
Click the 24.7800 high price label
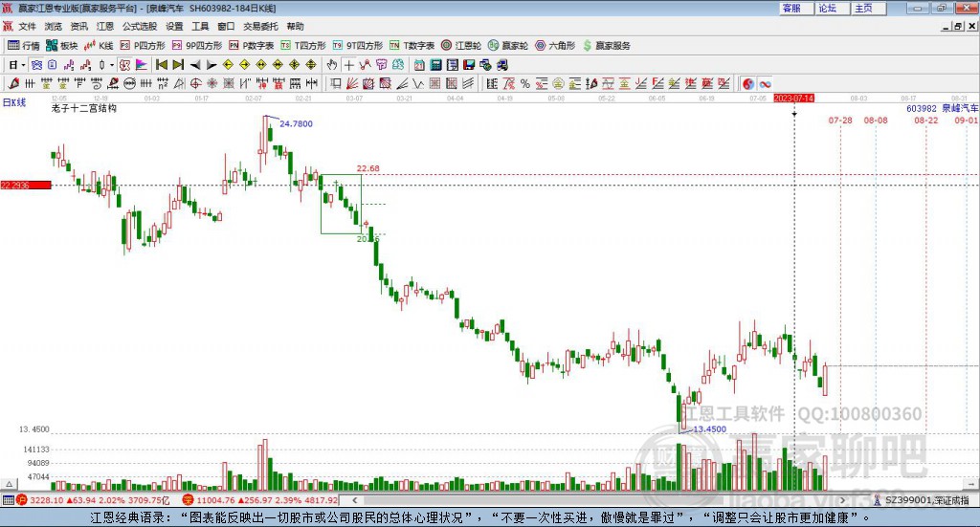(297, 124)
